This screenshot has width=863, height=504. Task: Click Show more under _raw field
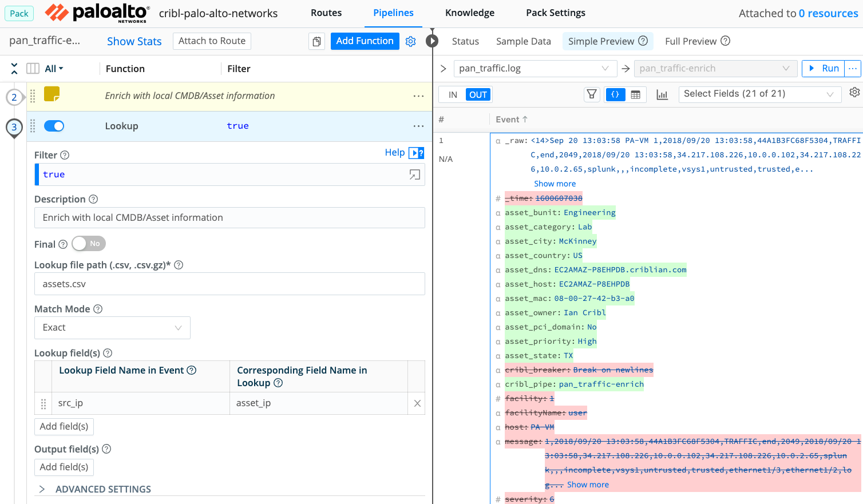555,184
